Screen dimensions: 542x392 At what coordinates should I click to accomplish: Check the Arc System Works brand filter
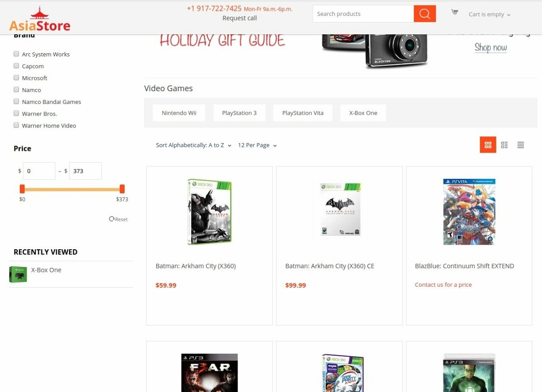[x=16, y=54]
